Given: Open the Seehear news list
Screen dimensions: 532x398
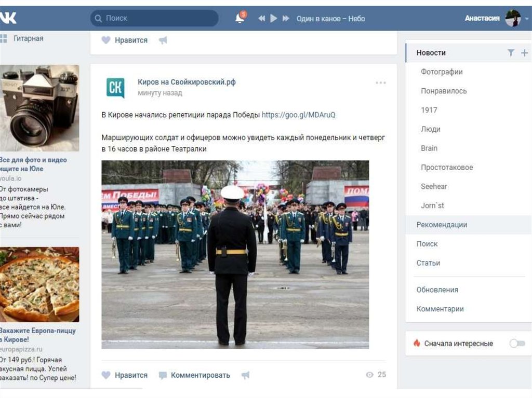Looking at the screenshot, I should coord(434,186).
